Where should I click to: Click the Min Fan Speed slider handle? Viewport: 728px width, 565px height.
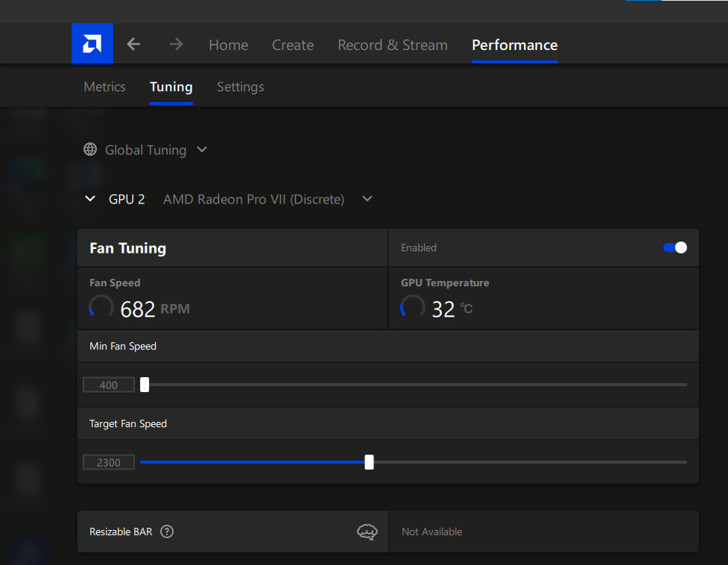click(145, 385)
